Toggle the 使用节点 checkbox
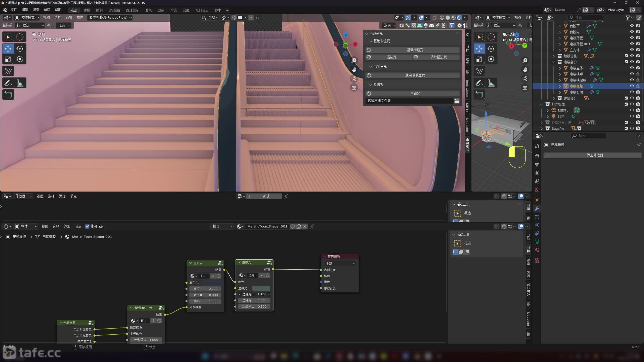 click(87, 227)
